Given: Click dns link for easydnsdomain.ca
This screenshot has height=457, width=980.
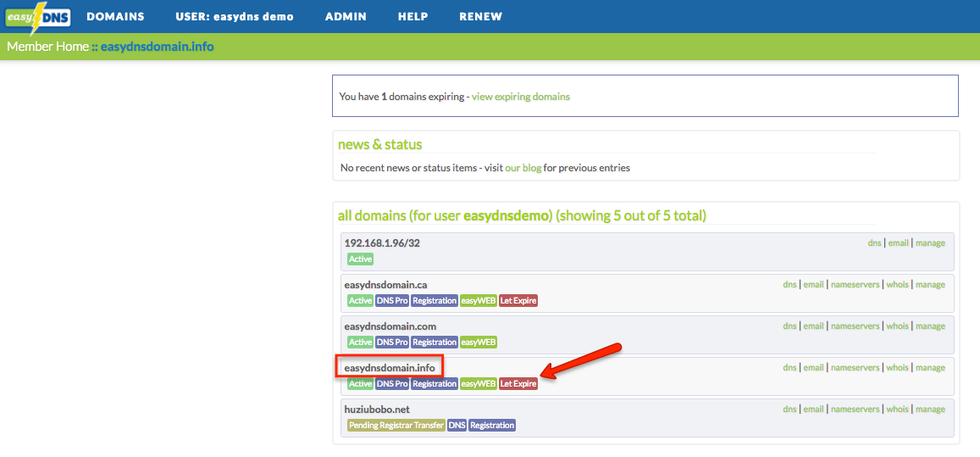Looking at the screenshot, I should tap(789, 284).
